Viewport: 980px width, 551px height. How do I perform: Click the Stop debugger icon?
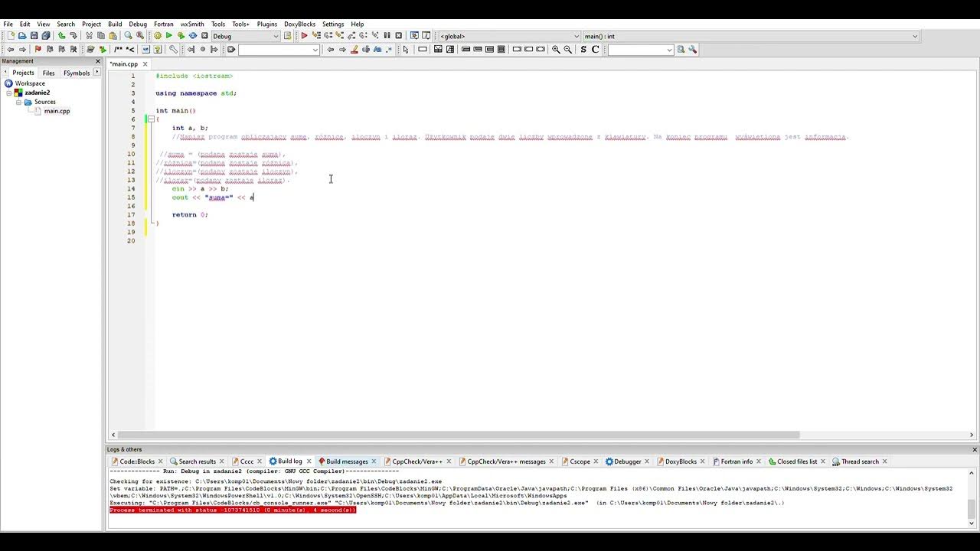coord(398,36)
